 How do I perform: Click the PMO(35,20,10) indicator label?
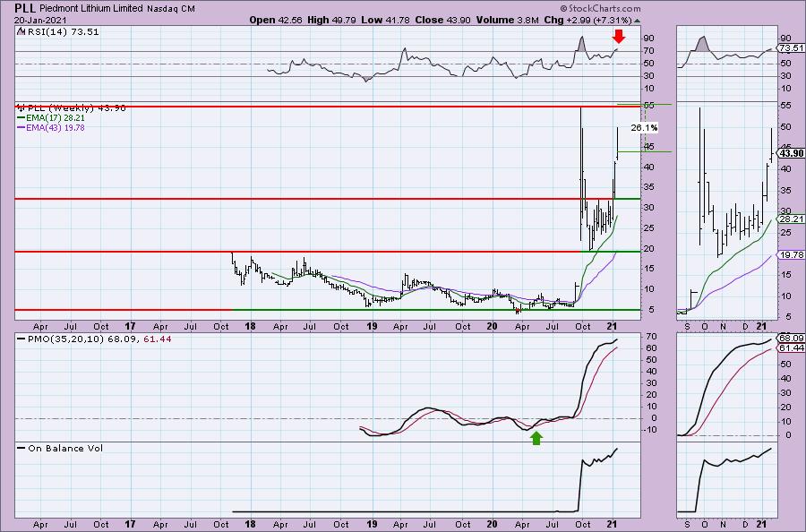point(64,339)
